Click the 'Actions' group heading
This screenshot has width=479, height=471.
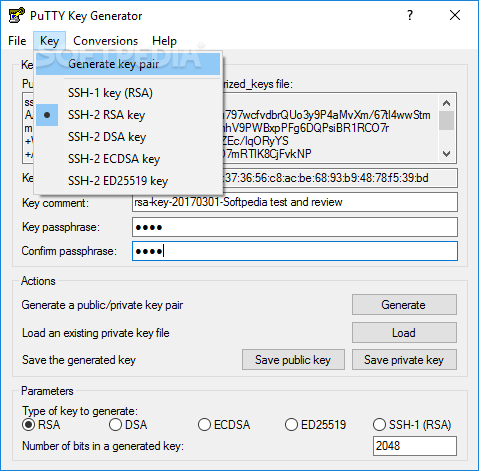(x=38, y=281)
